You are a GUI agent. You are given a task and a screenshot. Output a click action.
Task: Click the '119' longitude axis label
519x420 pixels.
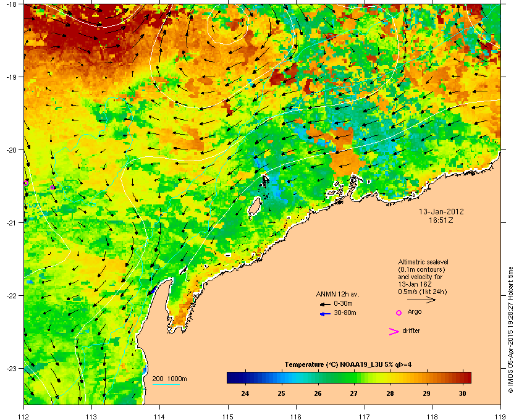click(501, 416)
